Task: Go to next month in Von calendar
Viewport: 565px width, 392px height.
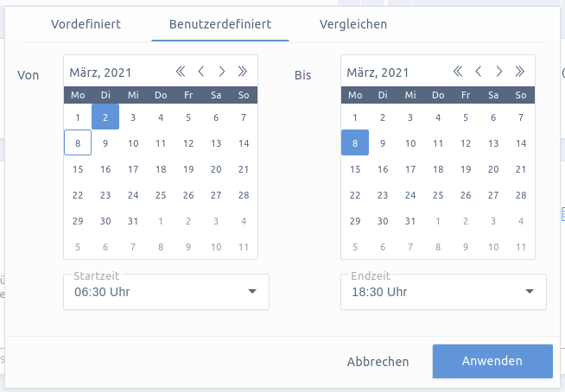Action: [x=222, y=72]
